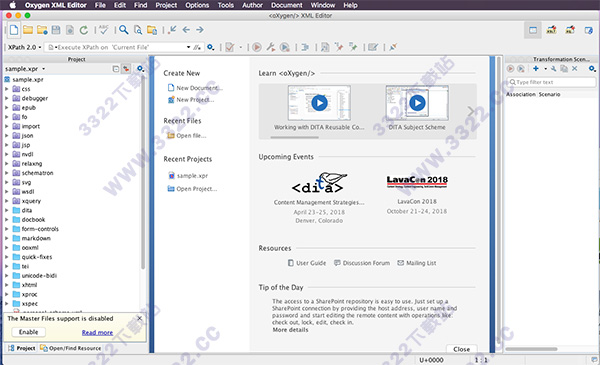
Task: Click the Close button on welcome screen
Action: tap(461, 349)
